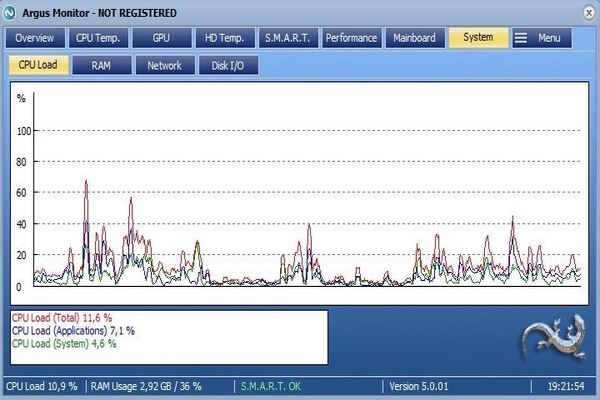Select the GPU tab
The height and width of the screenshot is (400, 600).
point(161,38)
